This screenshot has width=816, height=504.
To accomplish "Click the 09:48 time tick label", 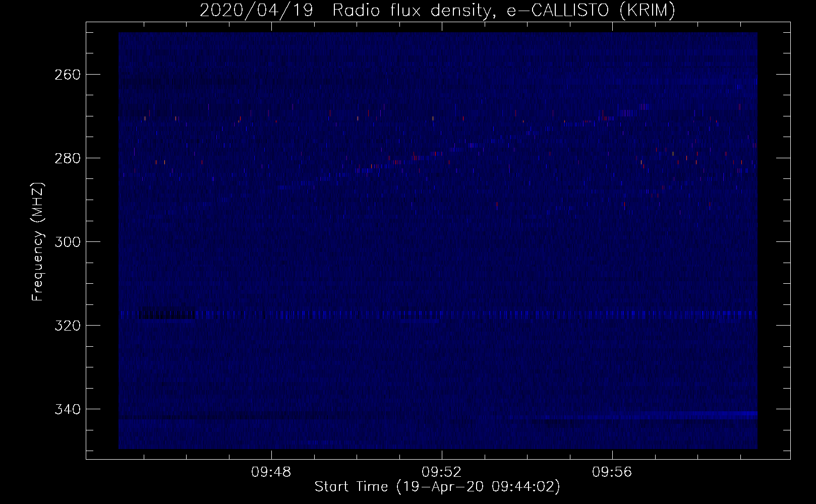I will tap(271, 472).
